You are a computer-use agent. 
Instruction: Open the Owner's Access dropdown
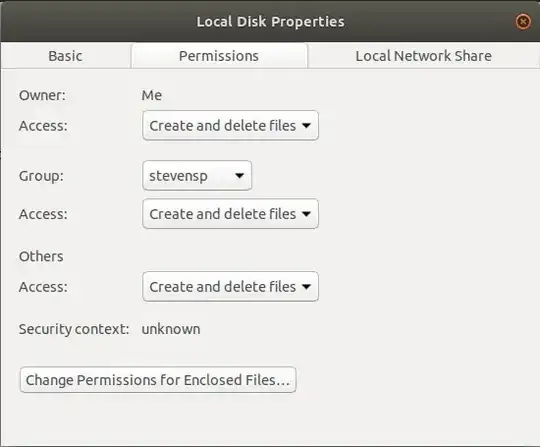(230, 126)
